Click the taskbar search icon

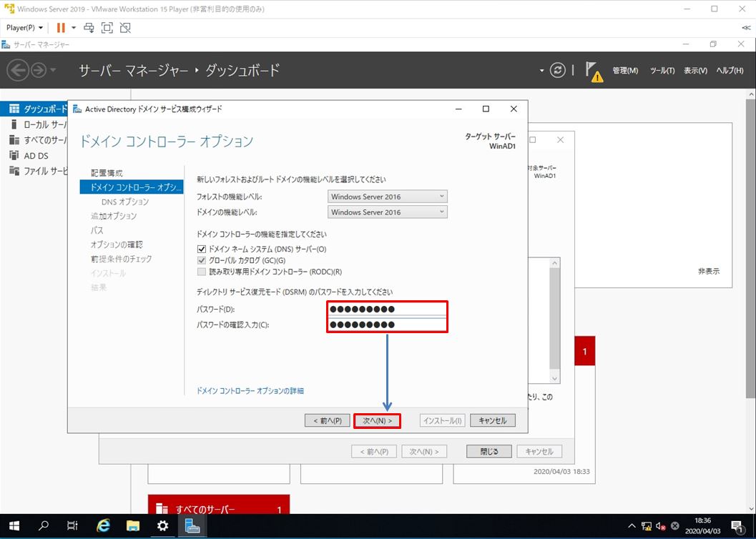[44, 526]
